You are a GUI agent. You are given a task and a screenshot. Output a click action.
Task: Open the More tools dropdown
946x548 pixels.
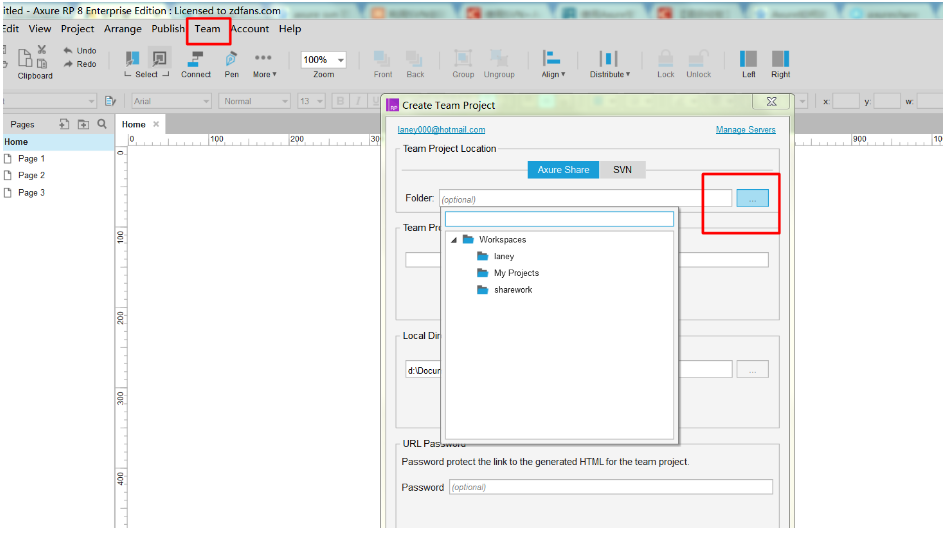click(264, 64)
